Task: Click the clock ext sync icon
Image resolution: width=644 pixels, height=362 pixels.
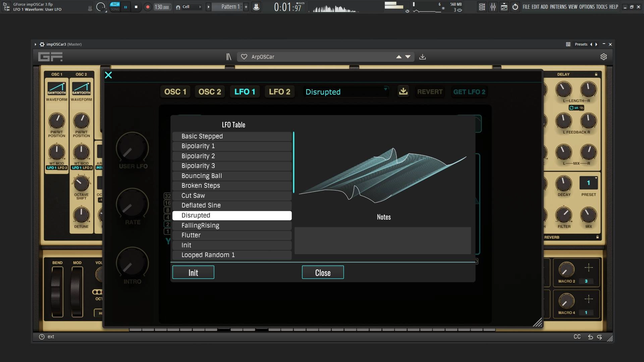Action: coord(42,337)
